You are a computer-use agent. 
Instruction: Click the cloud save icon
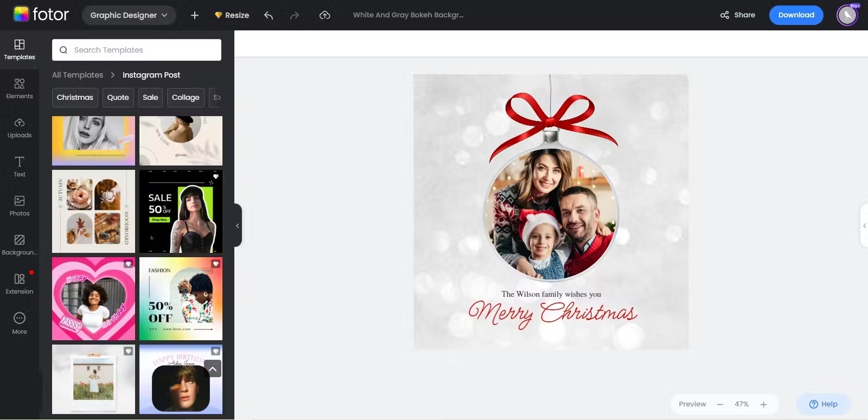(x=324, y=15)
